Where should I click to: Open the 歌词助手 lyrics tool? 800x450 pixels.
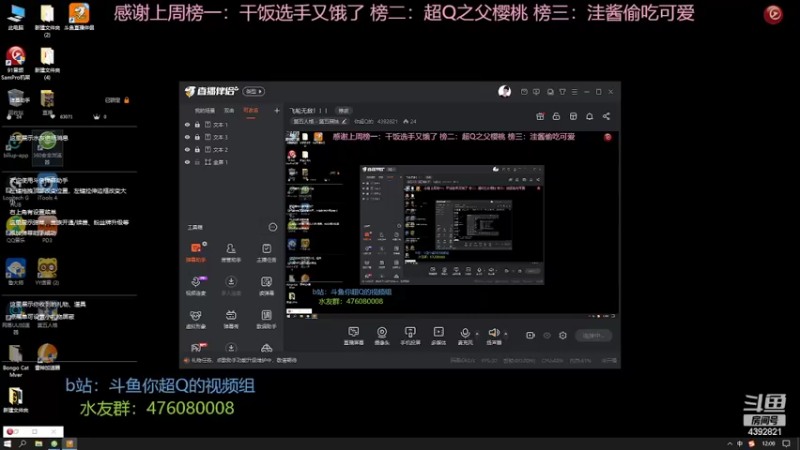[266, 319]
